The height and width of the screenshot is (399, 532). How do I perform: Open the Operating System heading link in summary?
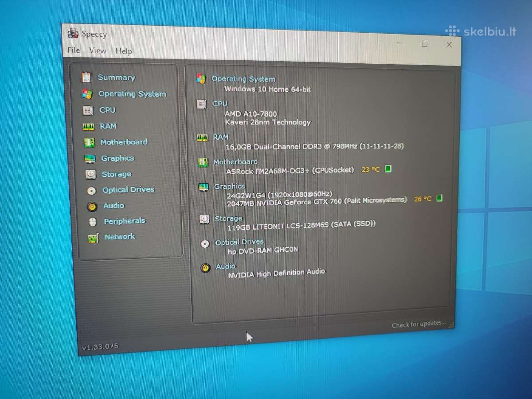click(x=243, y=79)
